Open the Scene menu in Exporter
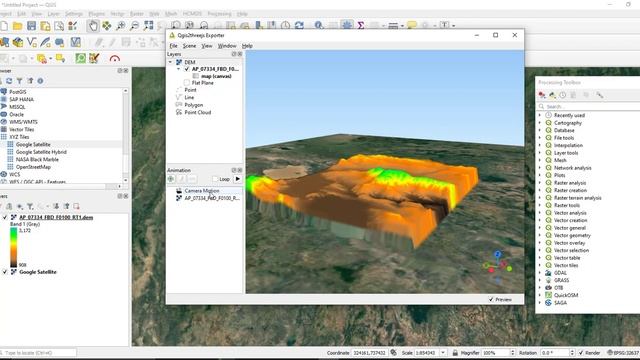 coord(189,46)
